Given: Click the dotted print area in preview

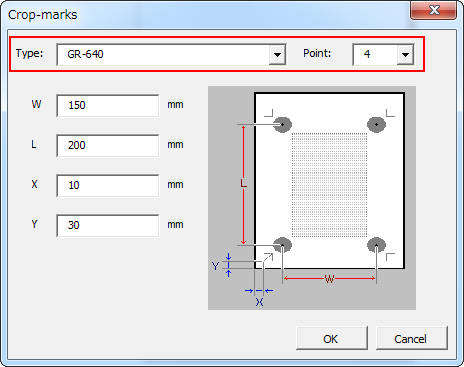Looking at the screenshot, I should click(x=329, y=185).
